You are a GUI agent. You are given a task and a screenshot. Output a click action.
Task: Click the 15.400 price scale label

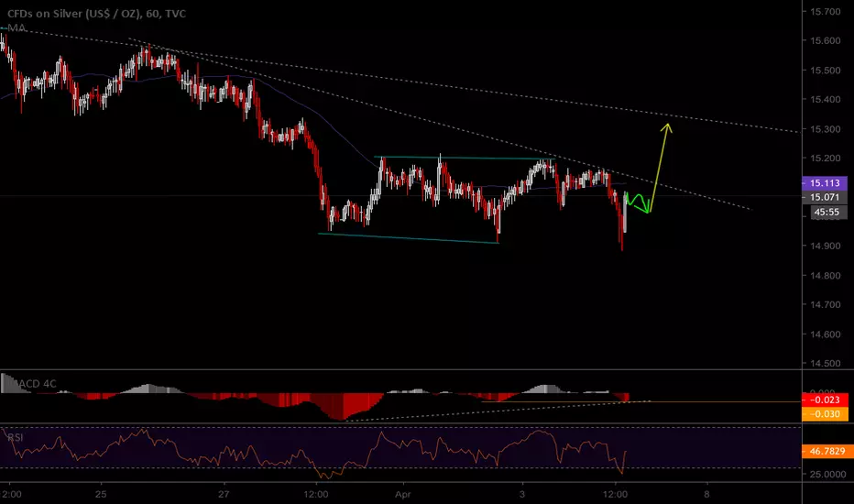(x=825, y=99)
